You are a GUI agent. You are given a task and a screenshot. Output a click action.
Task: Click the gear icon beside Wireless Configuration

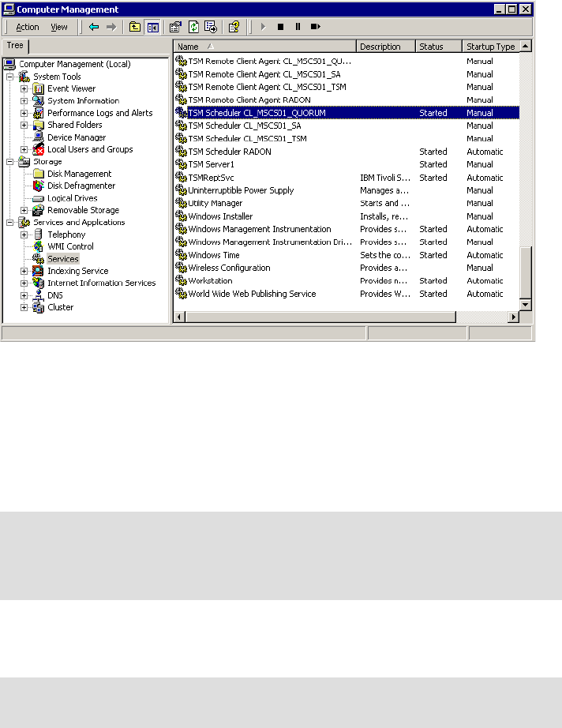point(181,268)
